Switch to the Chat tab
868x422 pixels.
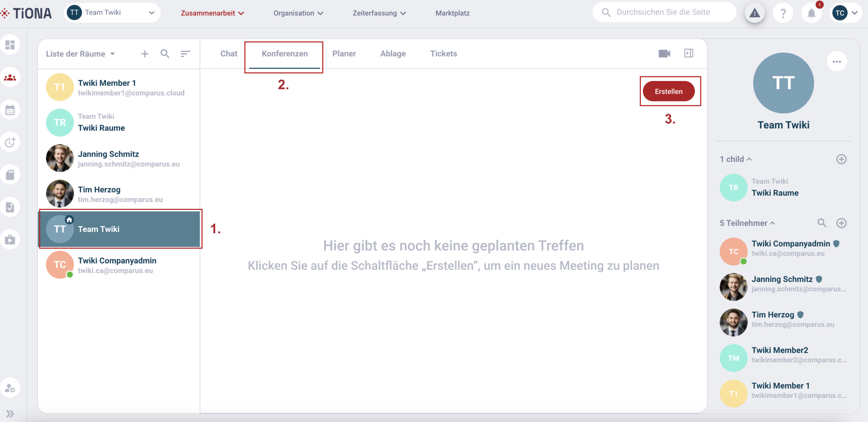[x=229, y=54]
